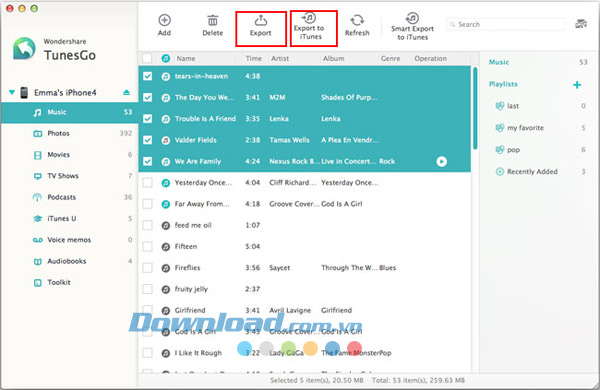Click music icon beside tears-in-heaven
The width and height of the screenshot is (600, 390).
[x=165, y=77]
